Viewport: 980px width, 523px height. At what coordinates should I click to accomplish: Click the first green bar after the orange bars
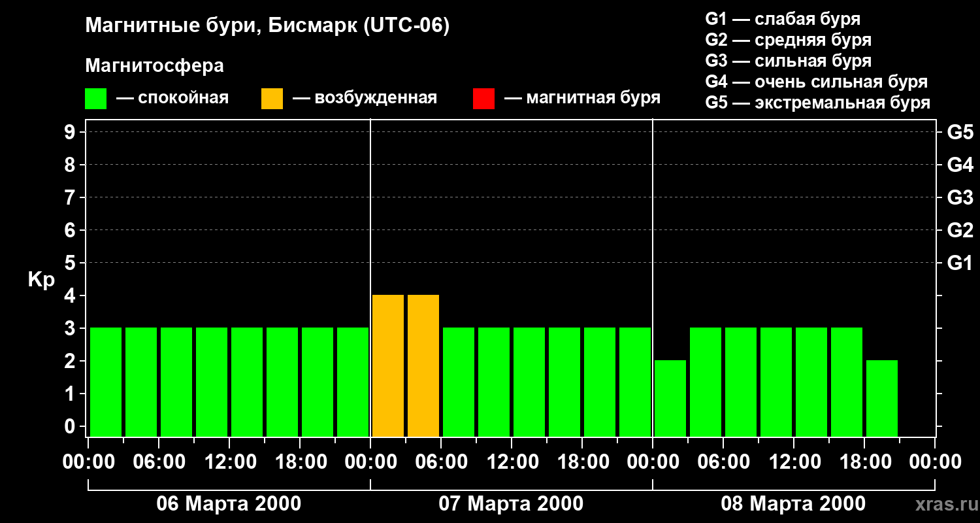coord(459,382)
